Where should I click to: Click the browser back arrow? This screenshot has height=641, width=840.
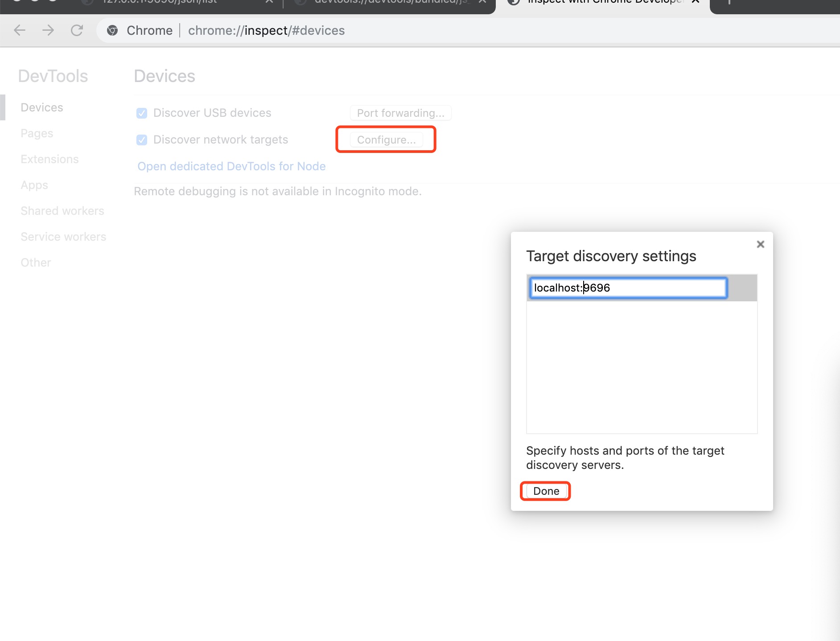tap(20, 30)
